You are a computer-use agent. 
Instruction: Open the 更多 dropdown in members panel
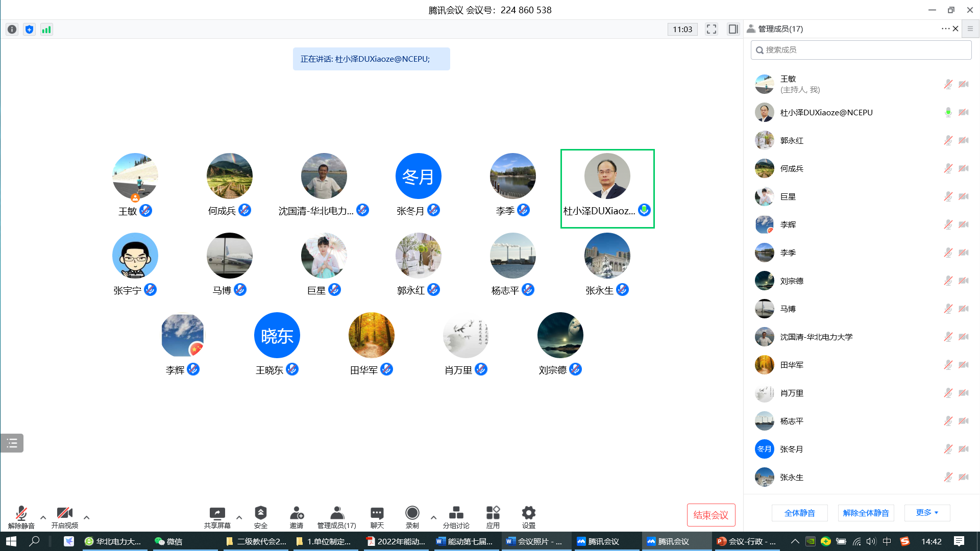927,513
